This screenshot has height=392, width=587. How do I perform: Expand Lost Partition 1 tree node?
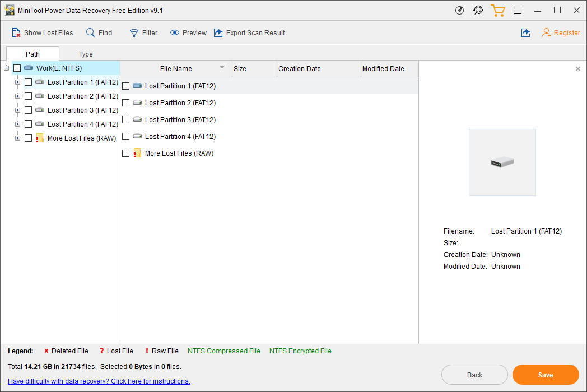tap(17, 82)
